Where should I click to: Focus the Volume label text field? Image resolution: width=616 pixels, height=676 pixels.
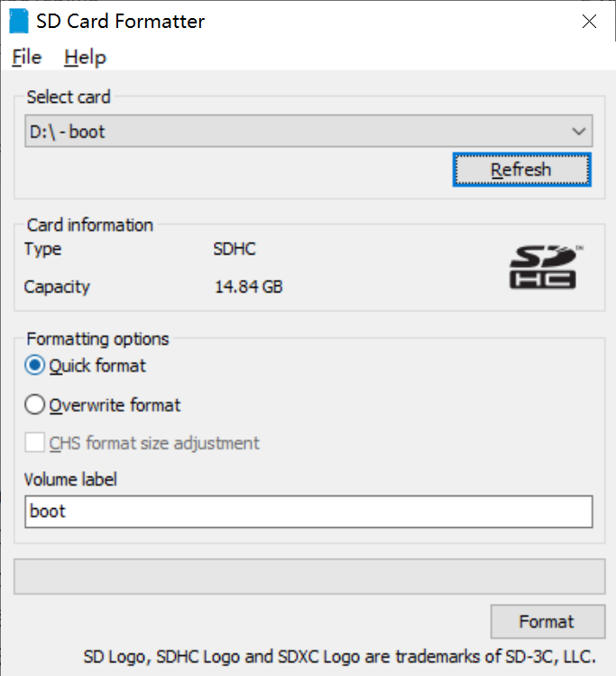(x=308, y=511)
